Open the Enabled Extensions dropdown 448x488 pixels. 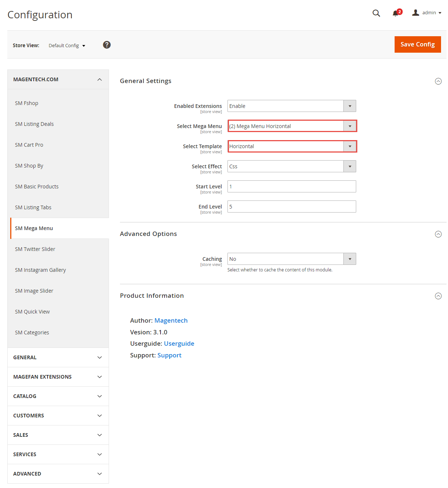pos(292,106)
